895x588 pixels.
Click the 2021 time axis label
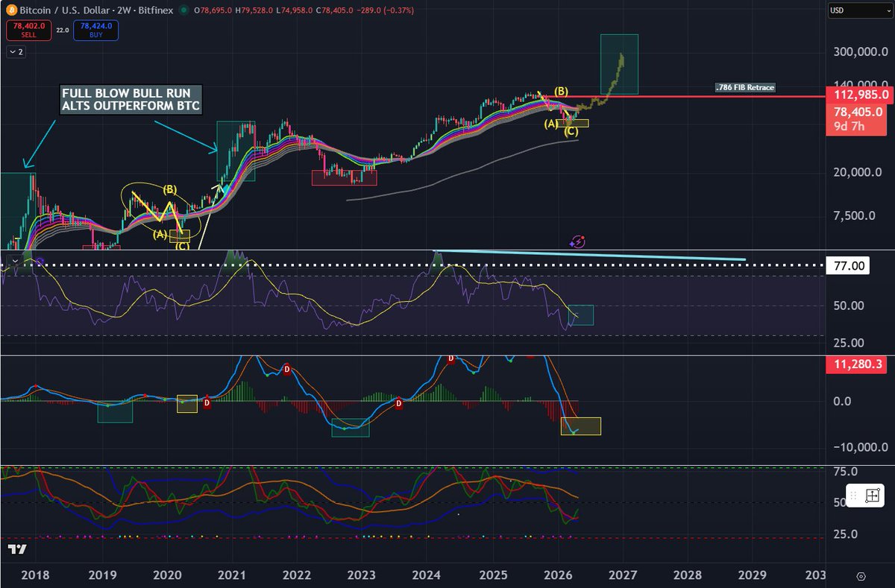click(233, 576)
